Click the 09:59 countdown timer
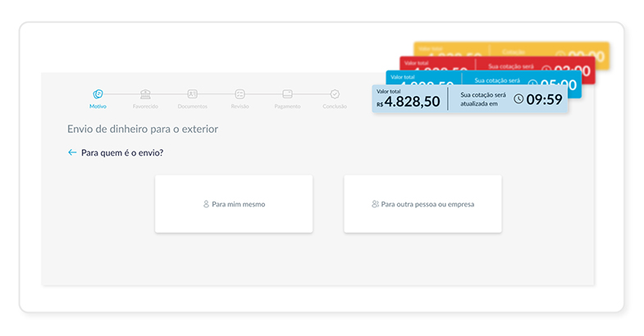The width and height of the screenshot is (644, 336). click(x=544, y=100)
